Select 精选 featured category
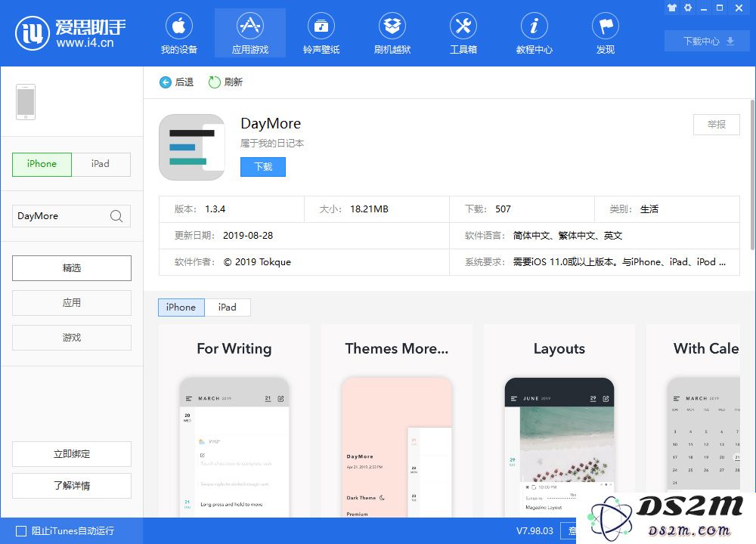Screen dimensions: 756x544 click(x=72, y=268)
